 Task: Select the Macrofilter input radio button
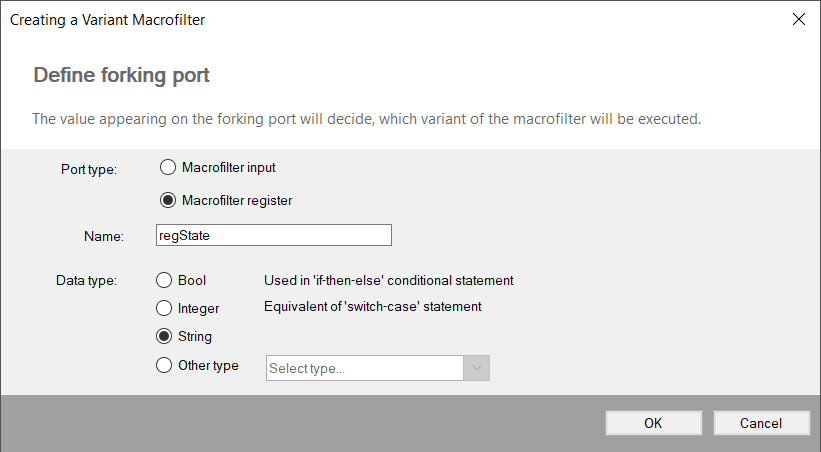click(x=168, y=167)
